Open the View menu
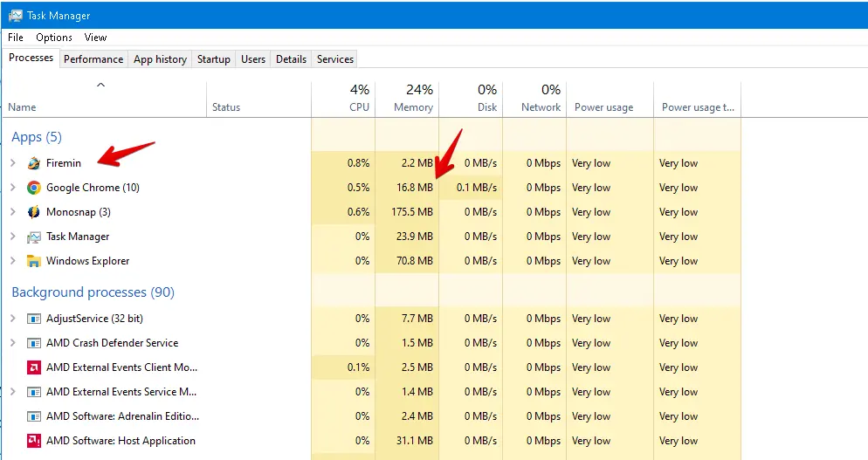The height and width of the screenshot is (460, 868). 95,37
